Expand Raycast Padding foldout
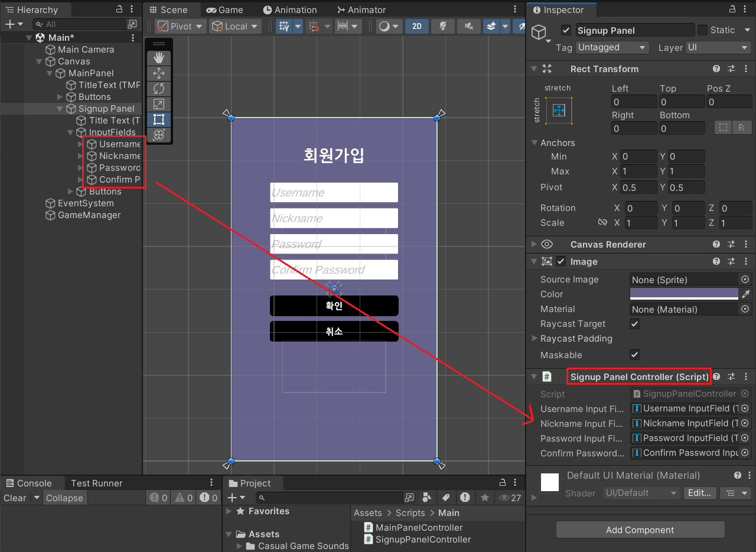756x552 pixels. point(535,339)
